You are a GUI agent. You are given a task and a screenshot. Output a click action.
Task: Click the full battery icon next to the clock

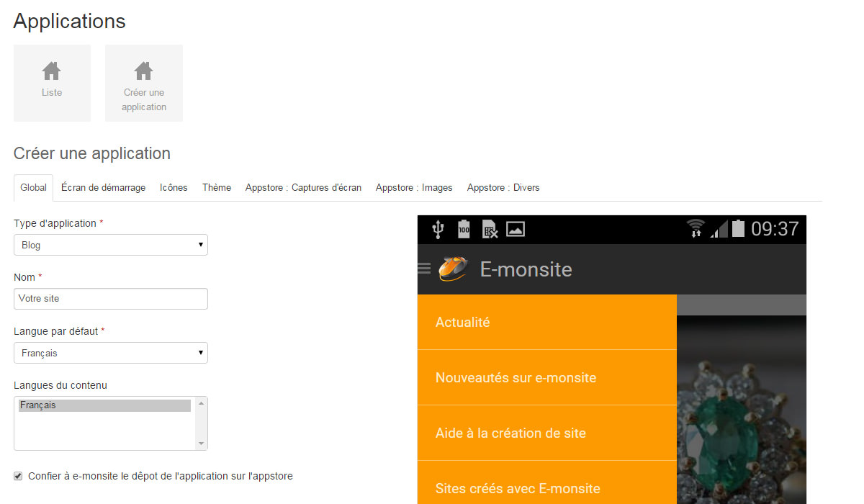click(738, 229)
